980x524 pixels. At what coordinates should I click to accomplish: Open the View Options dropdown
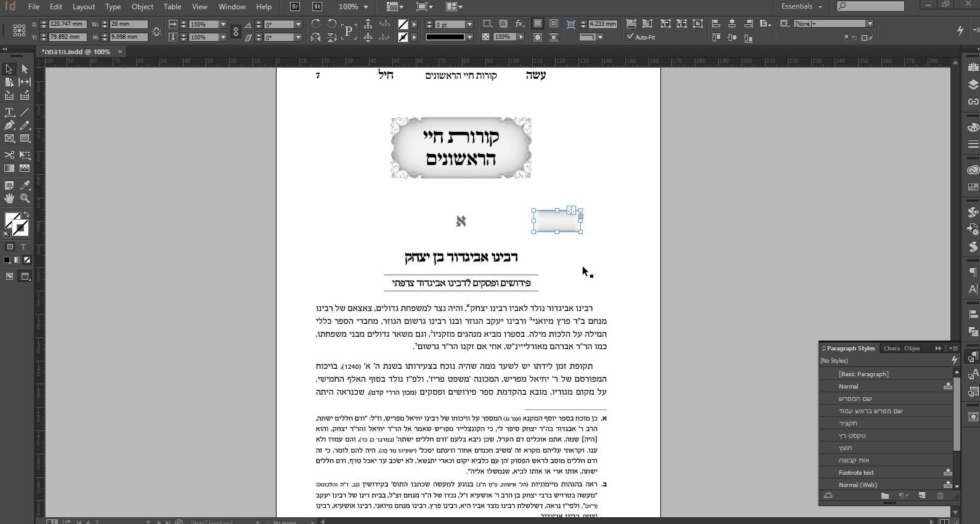(x=394, y=7)
